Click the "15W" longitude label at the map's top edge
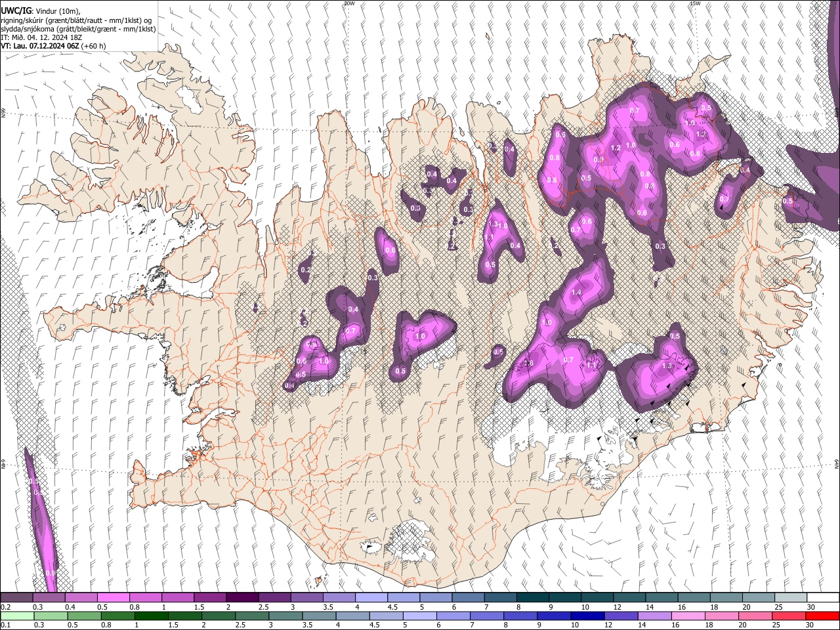 coord(695,3)
